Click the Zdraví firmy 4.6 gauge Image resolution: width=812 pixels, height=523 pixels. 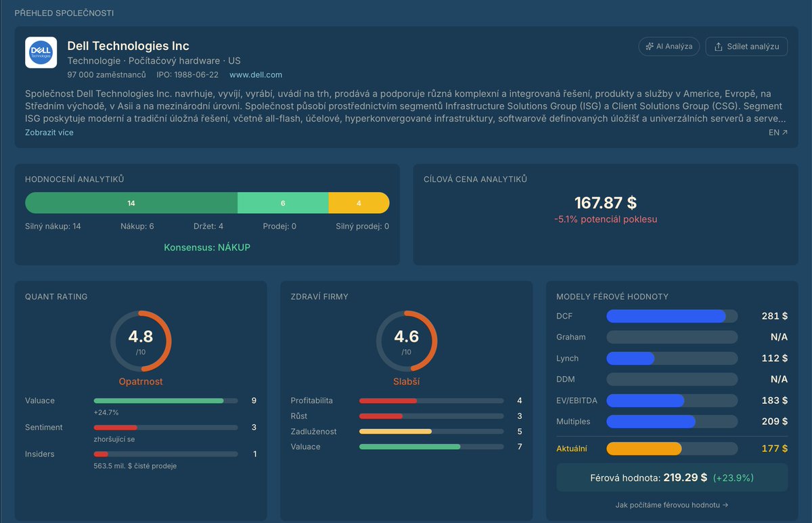point(406,340)
